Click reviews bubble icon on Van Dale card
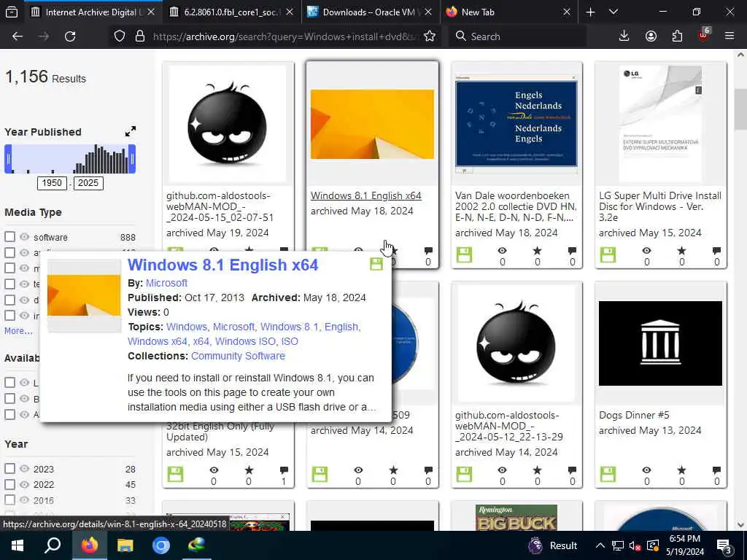Screen dimensions: 747x560 point(572,251)
